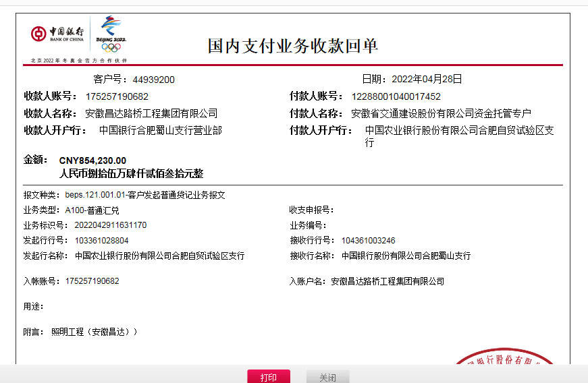The image size is (588, 383).
Task: Select the customer number 44939200
Action: coord(153,80)
